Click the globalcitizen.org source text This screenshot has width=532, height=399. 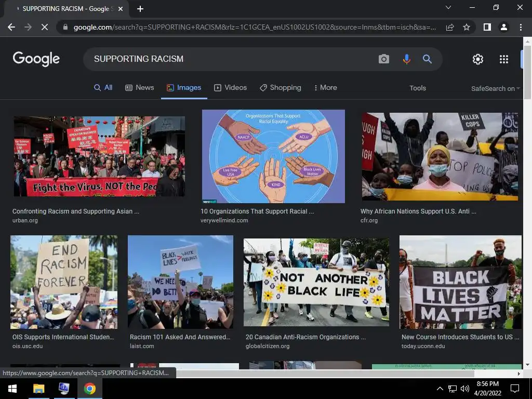[x=268, y=346]
